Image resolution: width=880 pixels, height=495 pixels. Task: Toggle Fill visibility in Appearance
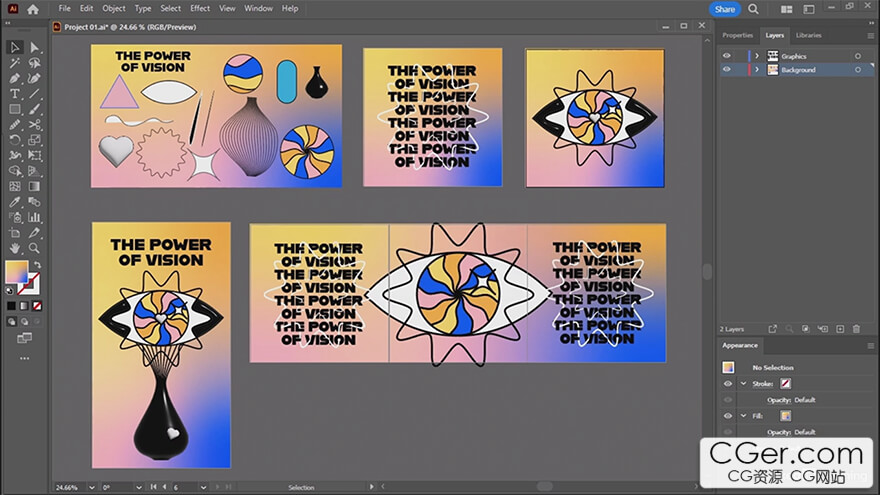coord(728,416)
